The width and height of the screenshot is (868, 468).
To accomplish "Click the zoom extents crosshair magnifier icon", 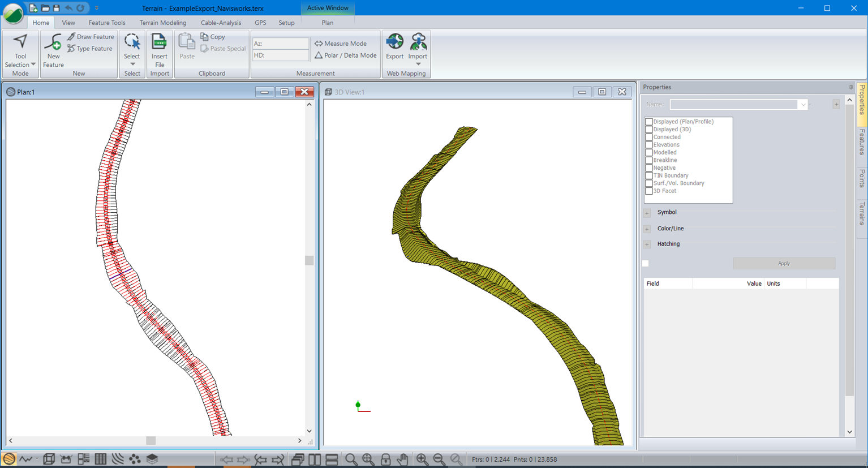I will 368,460.
